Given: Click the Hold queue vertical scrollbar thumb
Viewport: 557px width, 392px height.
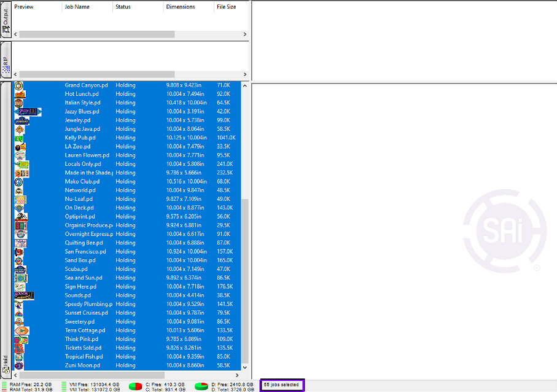Looking at the screenshot, I should pos(245,280).
